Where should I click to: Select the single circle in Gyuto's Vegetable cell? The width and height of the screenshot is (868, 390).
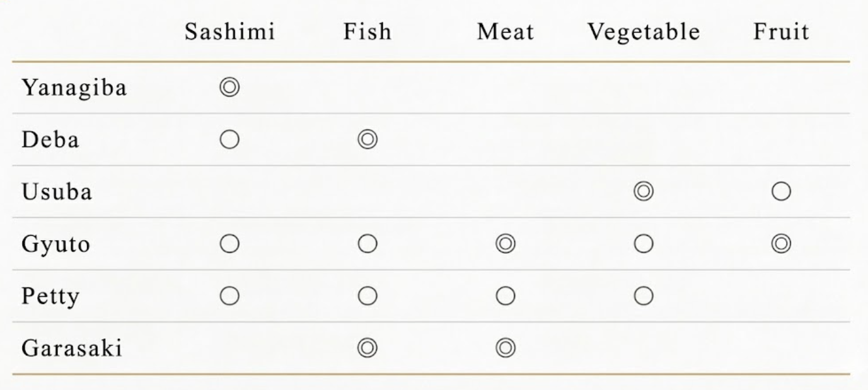click(644, 244)
